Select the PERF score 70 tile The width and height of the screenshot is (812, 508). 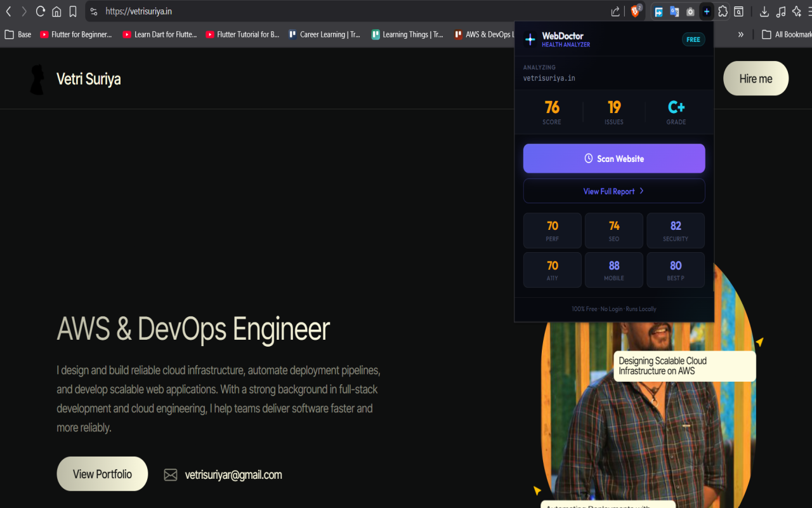tap(553, 231)
